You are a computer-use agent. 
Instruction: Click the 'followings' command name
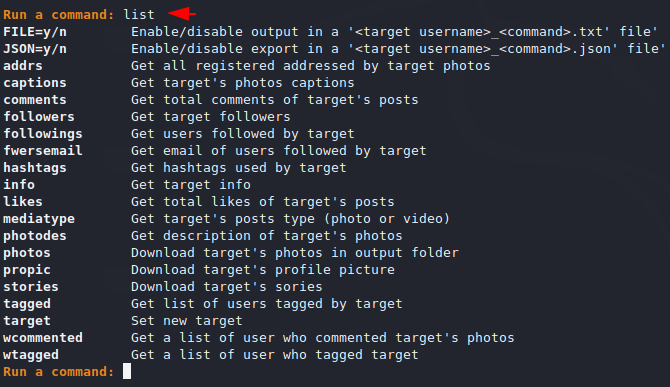tap(43, 134)
